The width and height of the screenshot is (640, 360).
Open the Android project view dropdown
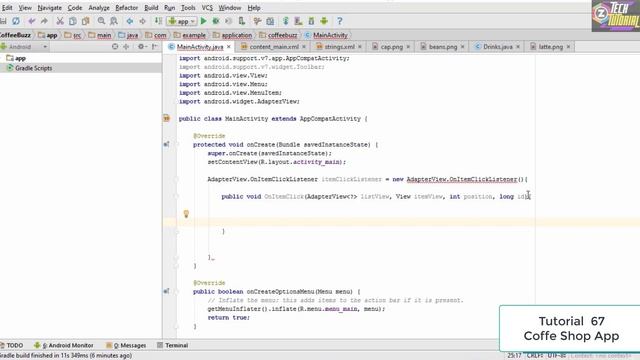tap(24, 47)
